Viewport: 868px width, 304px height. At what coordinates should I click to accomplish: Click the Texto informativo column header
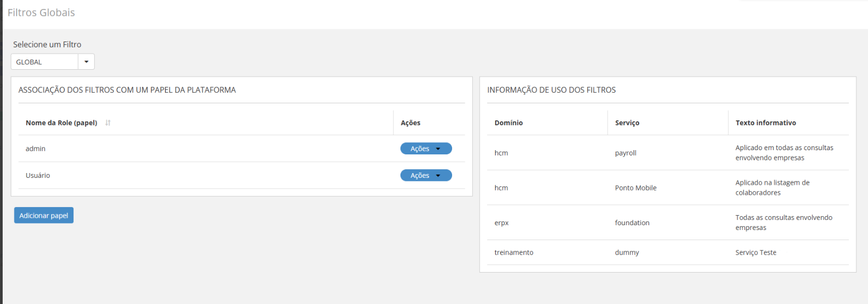765,123
